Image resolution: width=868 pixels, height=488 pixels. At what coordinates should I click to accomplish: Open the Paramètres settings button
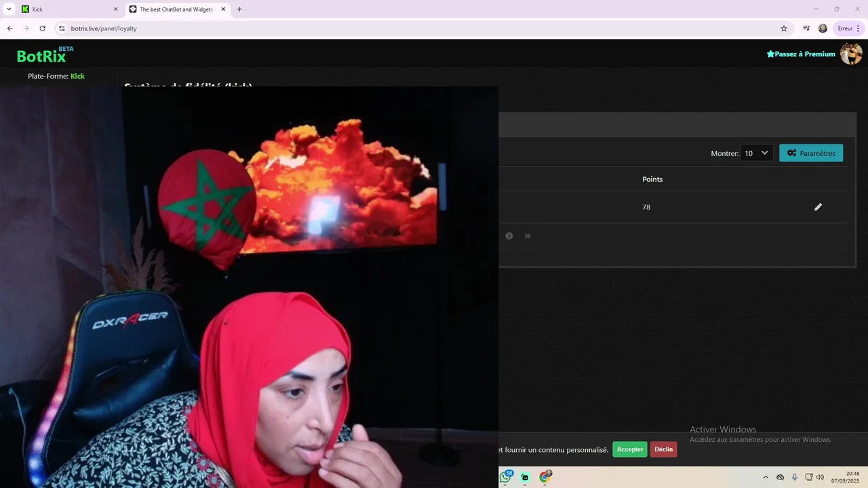tap(811, 153)
